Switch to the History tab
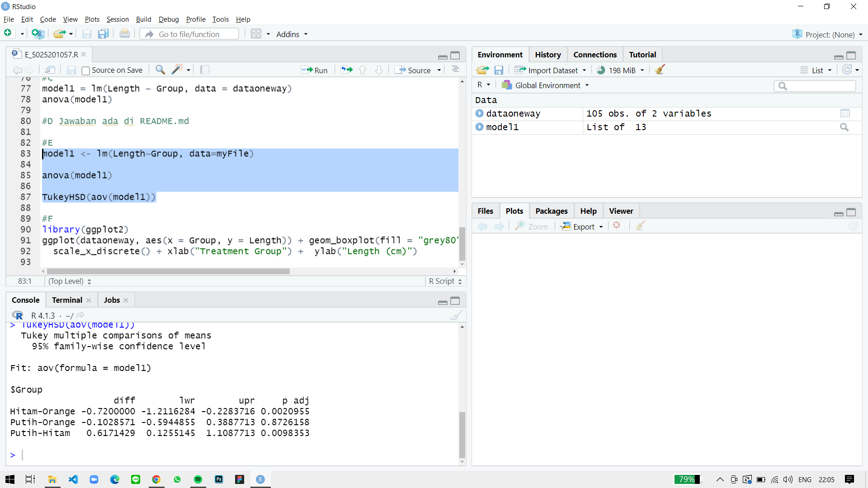The width and height of the screenshot is (868, 488). [x=547, y=54]
